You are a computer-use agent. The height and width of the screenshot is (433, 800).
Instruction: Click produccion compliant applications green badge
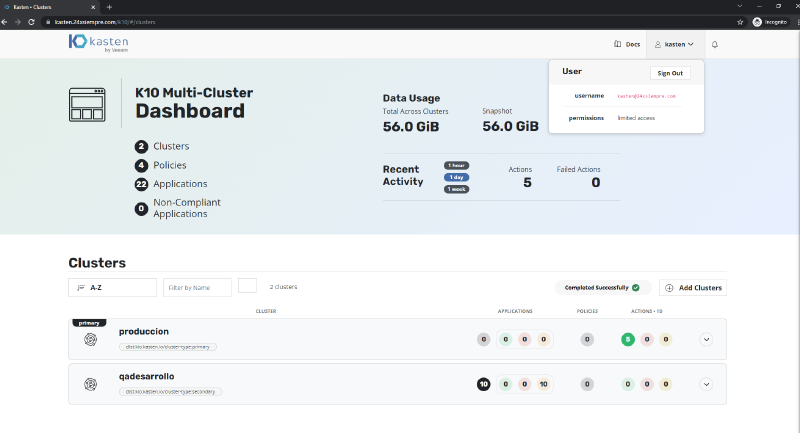[506, 339]
